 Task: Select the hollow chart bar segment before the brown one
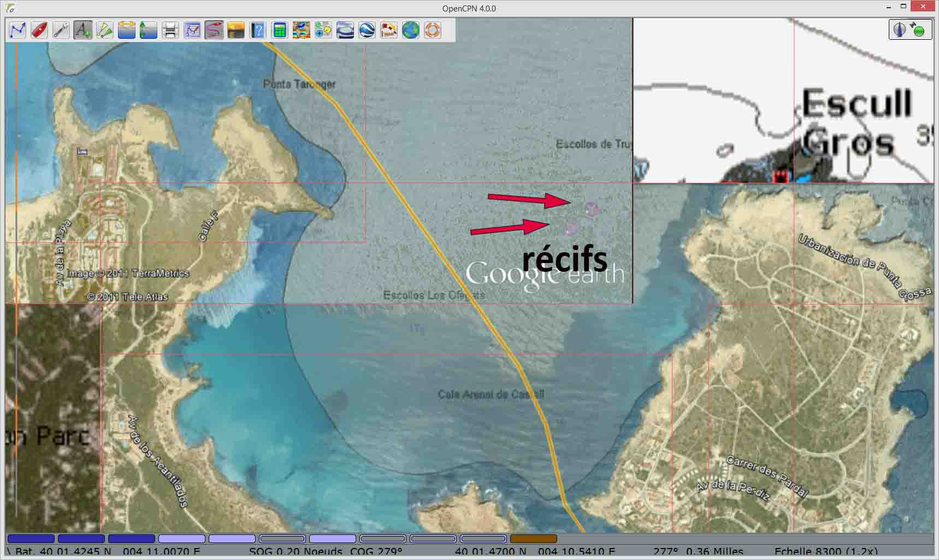[483, 539]
